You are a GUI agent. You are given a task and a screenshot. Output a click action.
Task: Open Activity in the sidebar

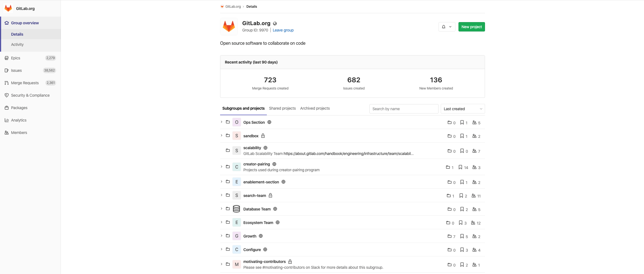coord(17,44)
